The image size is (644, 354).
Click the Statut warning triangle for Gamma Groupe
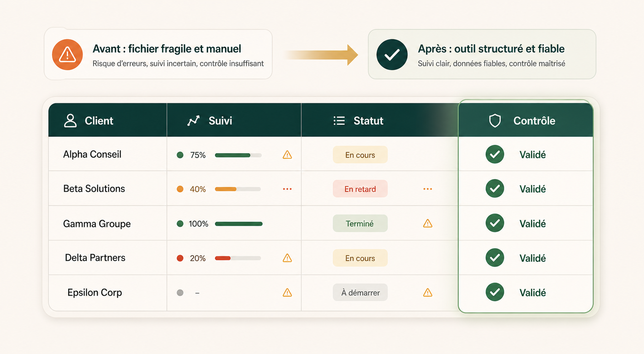click(428, 223)
